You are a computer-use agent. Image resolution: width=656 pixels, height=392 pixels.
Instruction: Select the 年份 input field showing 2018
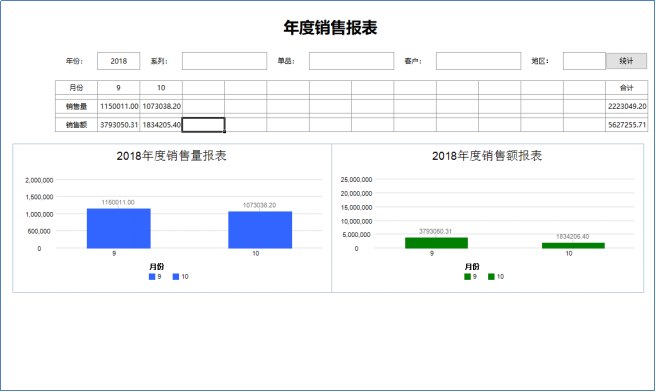tap(118, 61)
